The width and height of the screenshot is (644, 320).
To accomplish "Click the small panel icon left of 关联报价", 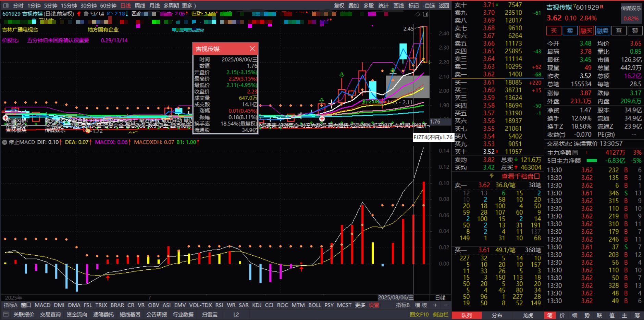I will point(5,314).
